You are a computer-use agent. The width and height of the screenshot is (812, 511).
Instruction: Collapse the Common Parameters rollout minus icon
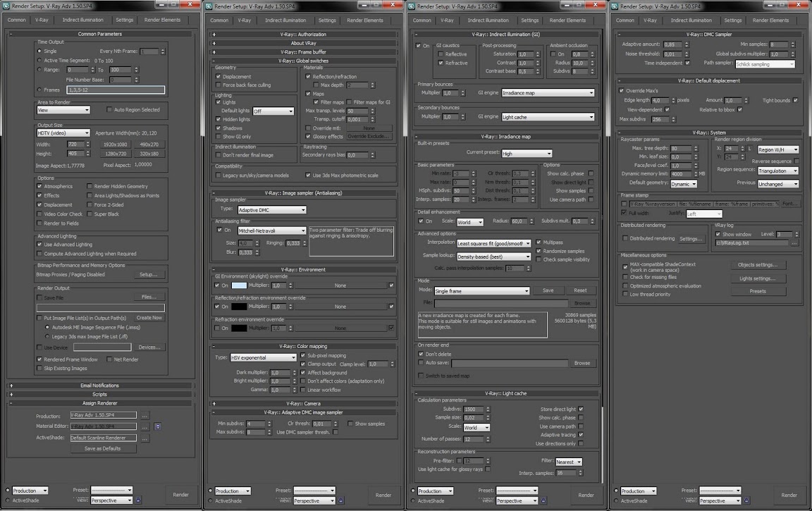(x=11, y=34)
